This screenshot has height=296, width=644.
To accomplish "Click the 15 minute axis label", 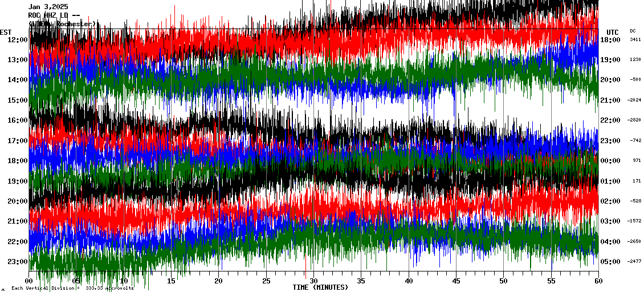I will point(172,281).
